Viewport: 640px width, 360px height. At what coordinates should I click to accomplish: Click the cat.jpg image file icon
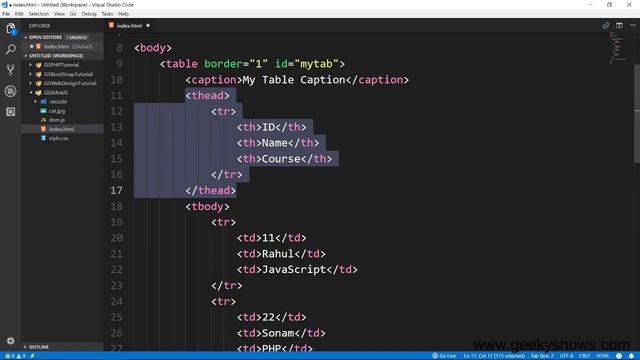(x=43, y=111)
